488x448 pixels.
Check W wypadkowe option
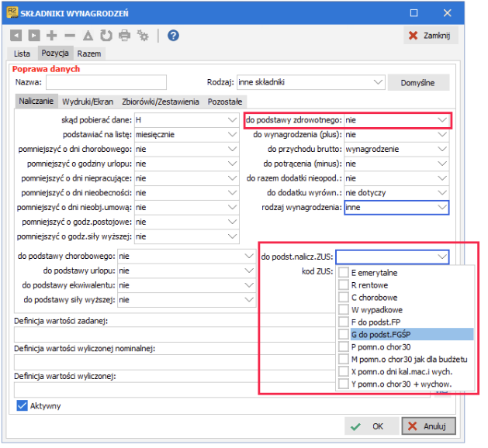(x=344, y=310)
